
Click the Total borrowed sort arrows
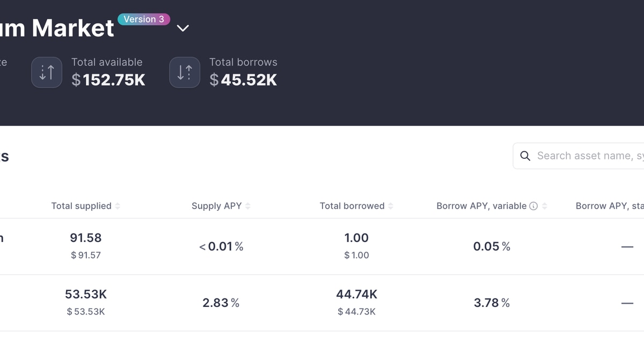pyautogui.click(x=391, y=206)
